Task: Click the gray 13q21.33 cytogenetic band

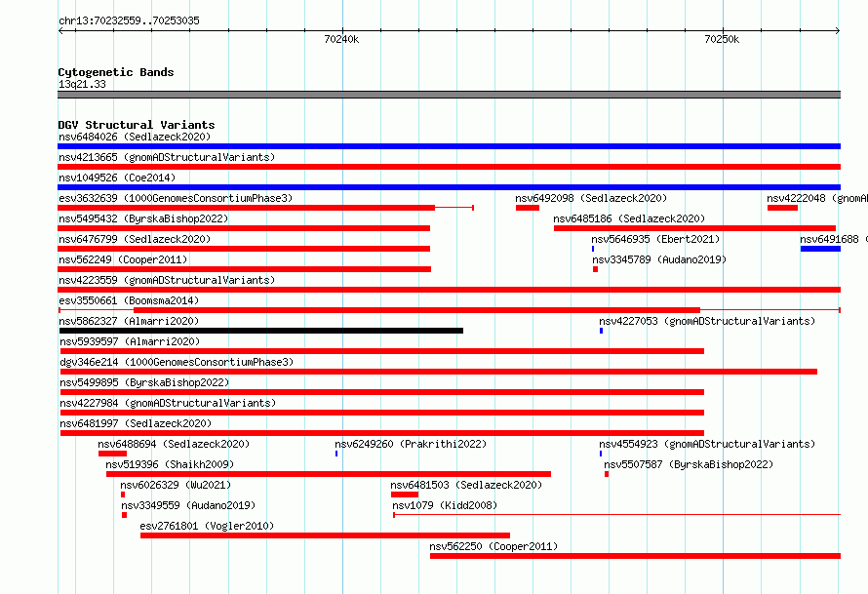Action: coord(449,95)
